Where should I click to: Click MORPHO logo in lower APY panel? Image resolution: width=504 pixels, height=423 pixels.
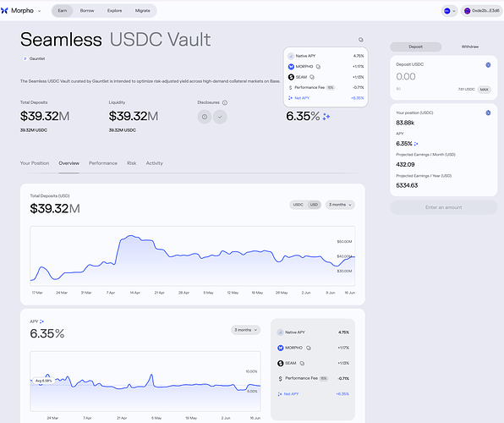click(280, 348)
